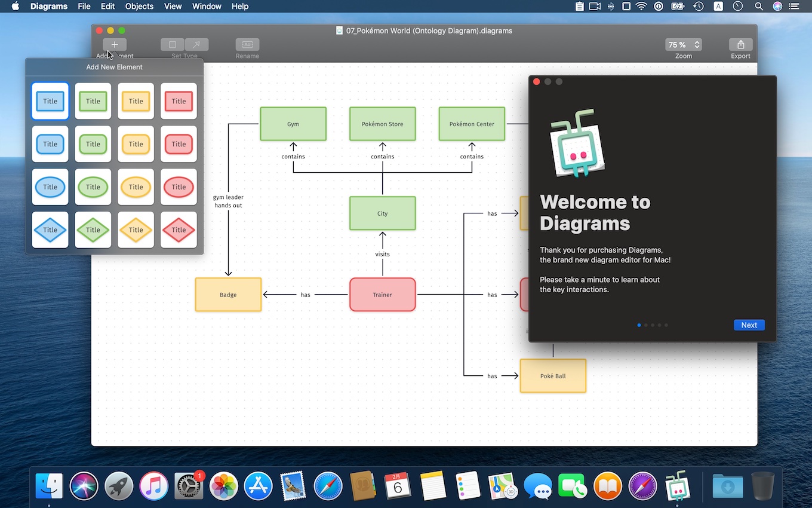Image resolution: width=812 pixels, height=508 pixels.
Task: Choose the red diamond element
Action: [179, 230]
